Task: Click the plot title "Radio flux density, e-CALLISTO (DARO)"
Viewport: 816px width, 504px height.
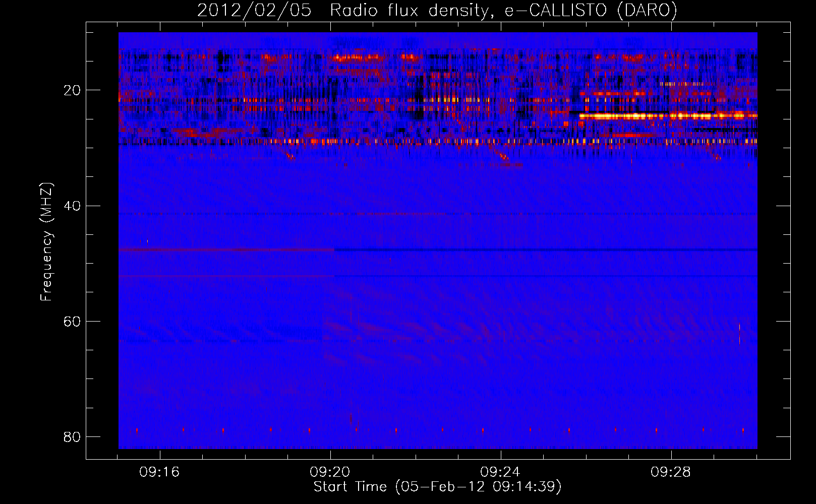Action: point(503,10)
